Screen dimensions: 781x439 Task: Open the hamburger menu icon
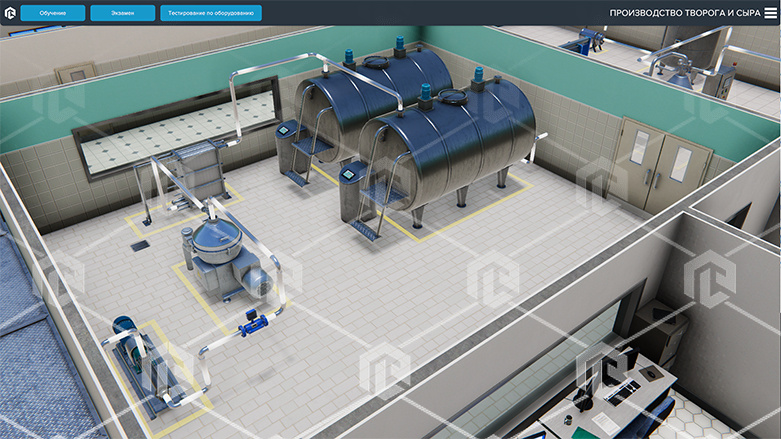click(x=770, y=13)
